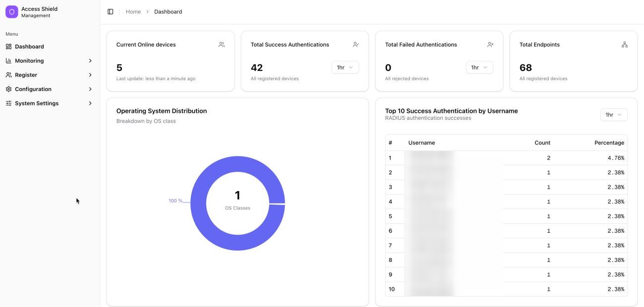Screen dimensions: 644x307
Task: Click row number 5 in the table
Action: coord(390,216)
